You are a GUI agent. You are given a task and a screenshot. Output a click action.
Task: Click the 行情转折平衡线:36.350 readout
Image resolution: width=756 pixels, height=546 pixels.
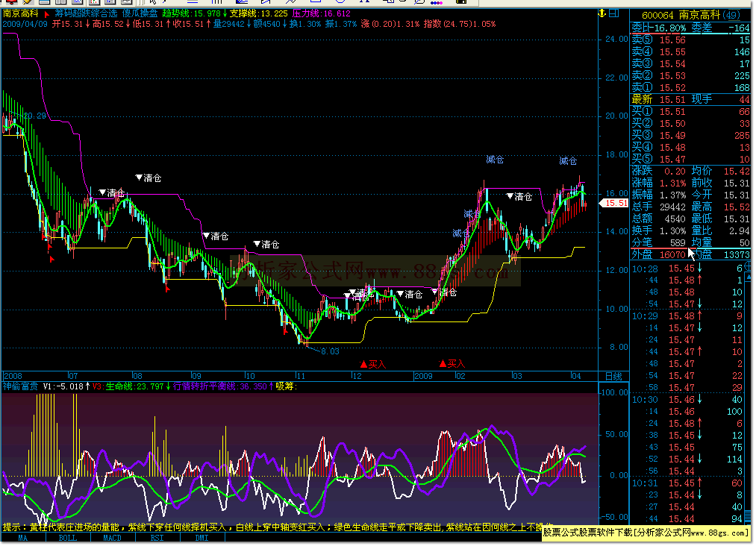click(219, 386)
